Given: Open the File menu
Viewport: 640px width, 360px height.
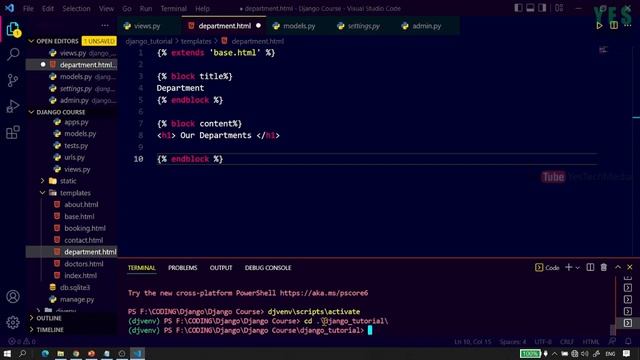Looking at the screenshot, I should [28, 8].
